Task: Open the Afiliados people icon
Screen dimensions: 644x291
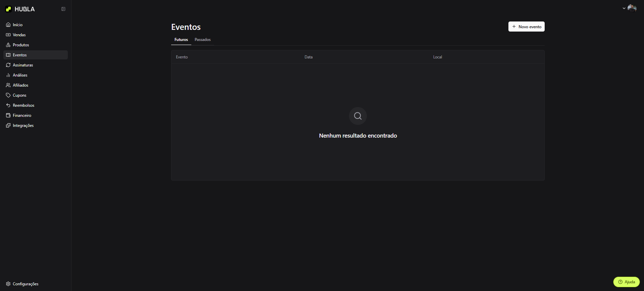Action: [8, 85]
